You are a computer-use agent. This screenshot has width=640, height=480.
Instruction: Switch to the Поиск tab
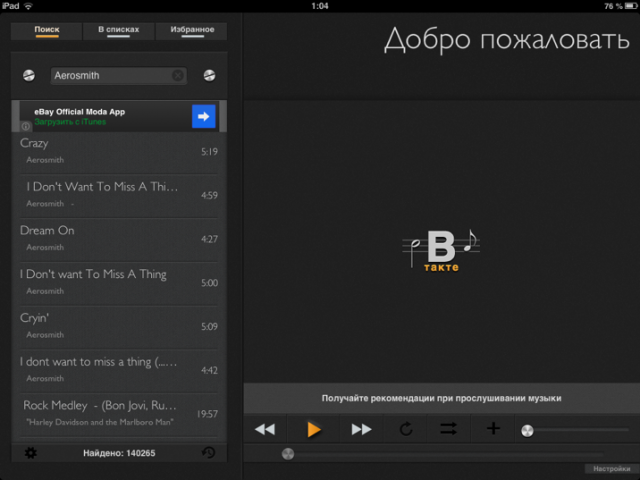click(x=47, y=31)
